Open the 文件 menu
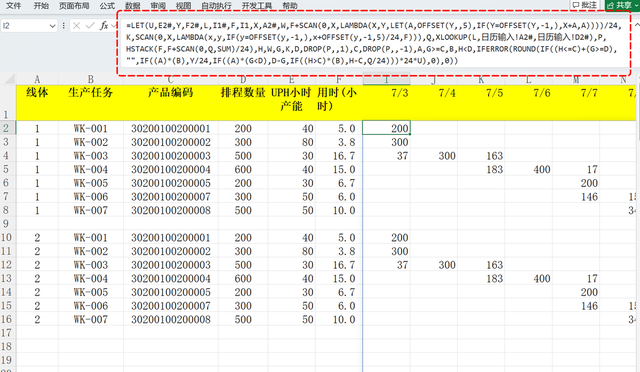 (13, 6)
